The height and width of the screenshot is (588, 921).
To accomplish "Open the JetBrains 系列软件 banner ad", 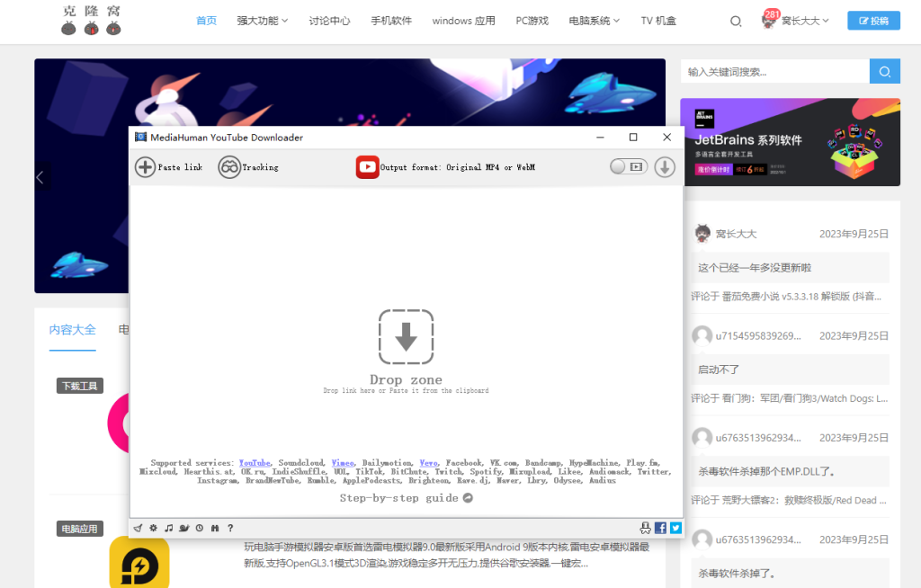I will point(790,142).
